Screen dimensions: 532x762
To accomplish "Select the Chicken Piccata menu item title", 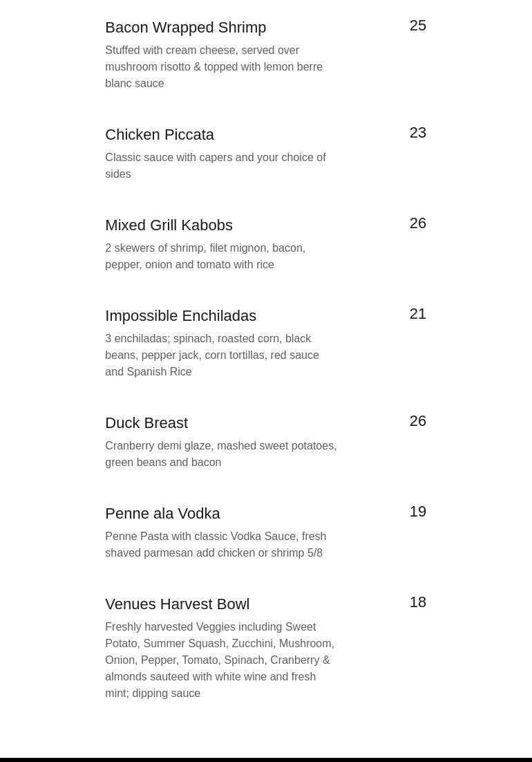I will 160,135.
